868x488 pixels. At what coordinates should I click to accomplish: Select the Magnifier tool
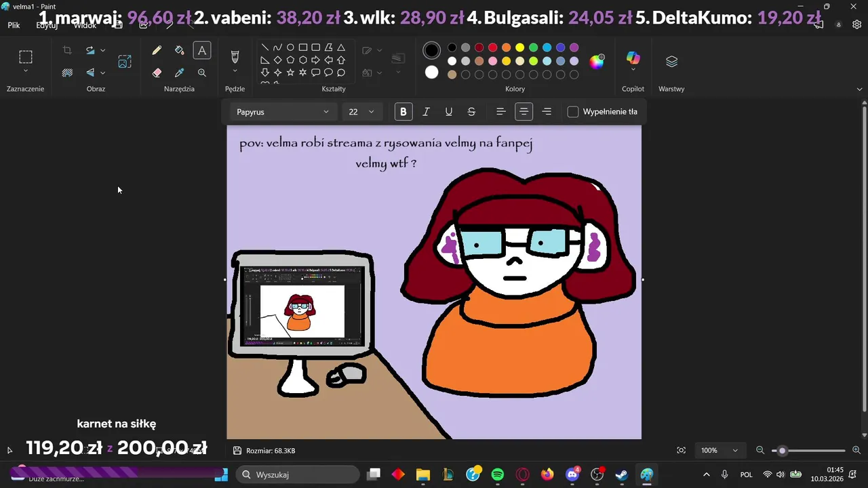[201, 73]
